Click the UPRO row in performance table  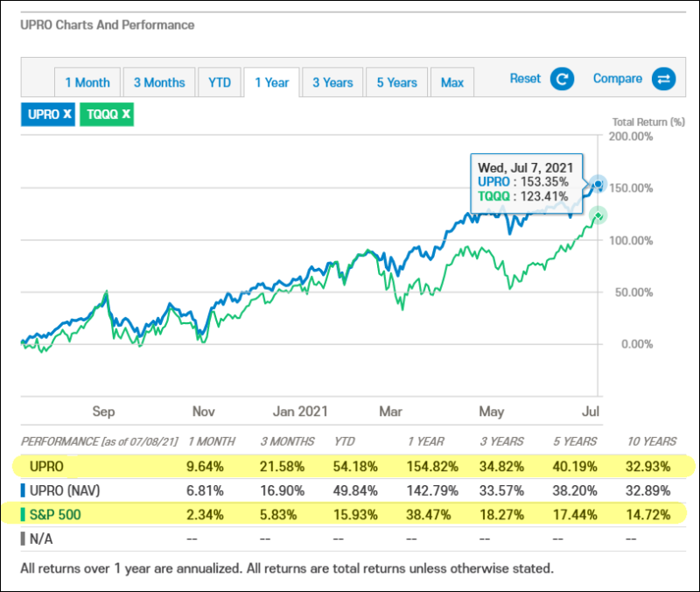pos(51,465)
